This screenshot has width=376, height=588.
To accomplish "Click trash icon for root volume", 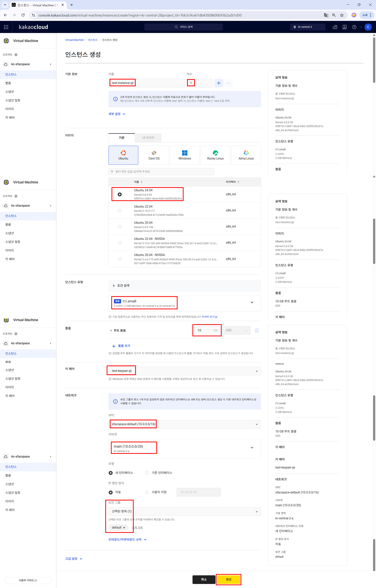I will (x=257, y=330).
